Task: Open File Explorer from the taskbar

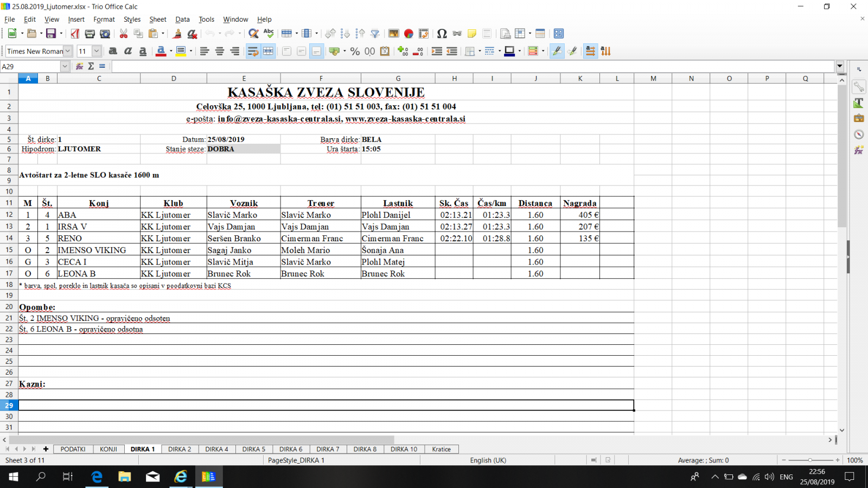Action: pos(125,477)
